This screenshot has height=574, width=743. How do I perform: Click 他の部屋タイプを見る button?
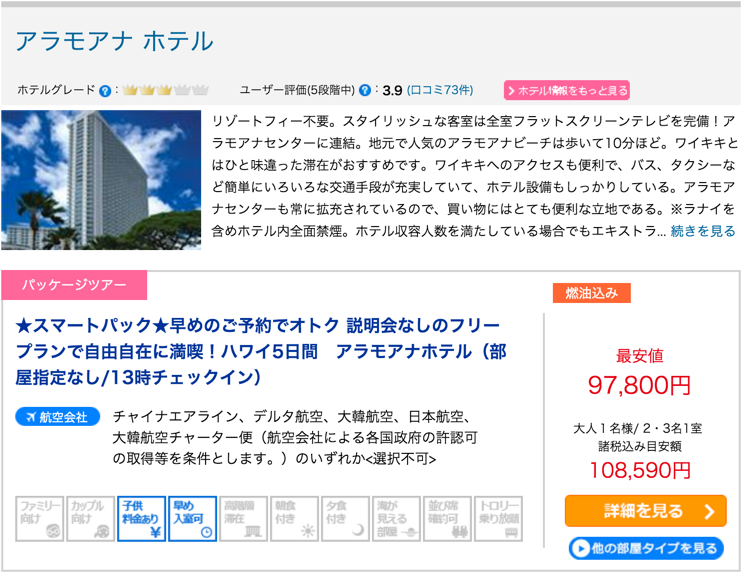coord(646,548)
